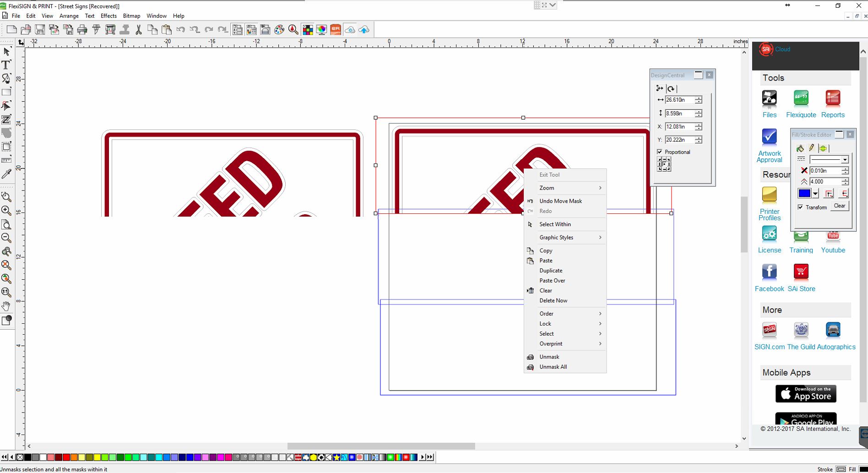Expand Zoom submenu in context menu

[565, 188]
